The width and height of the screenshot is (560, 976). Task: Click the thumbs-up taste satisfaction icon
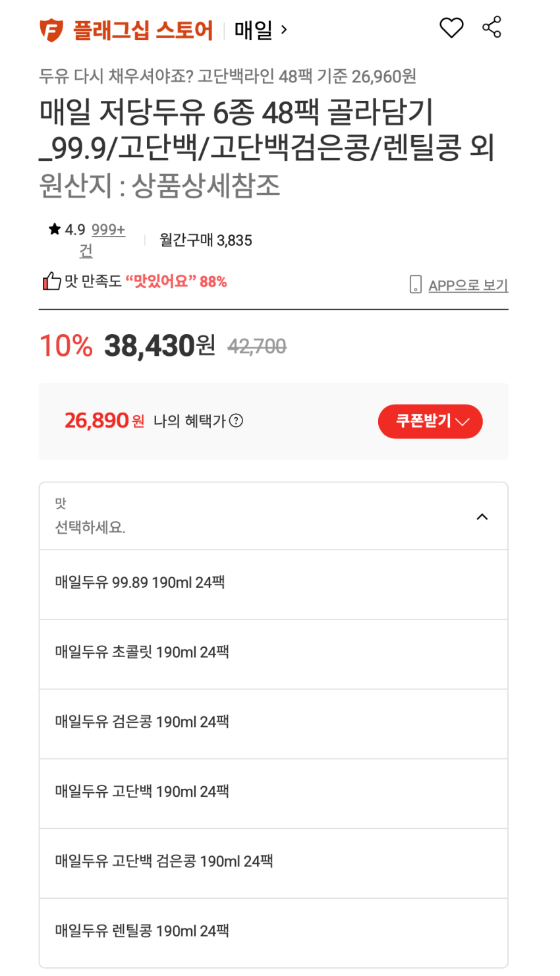pos(51,281)
